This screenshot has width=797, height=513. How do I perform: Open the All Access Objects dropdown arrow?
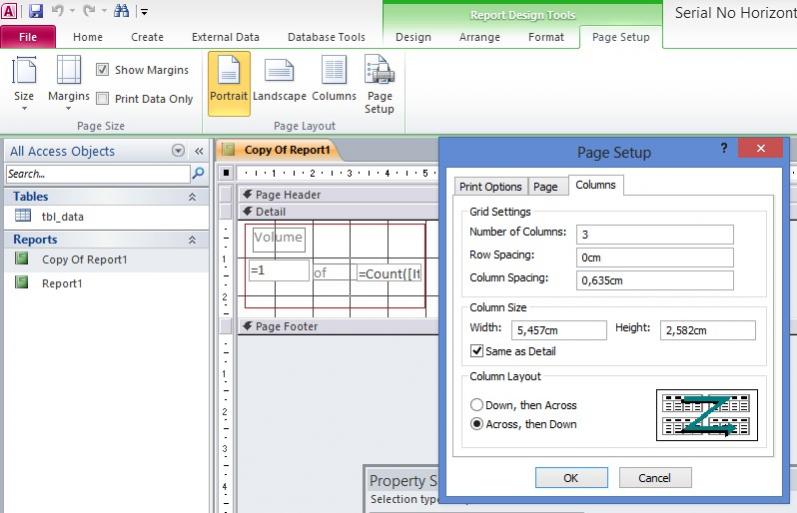click(178, 150)
